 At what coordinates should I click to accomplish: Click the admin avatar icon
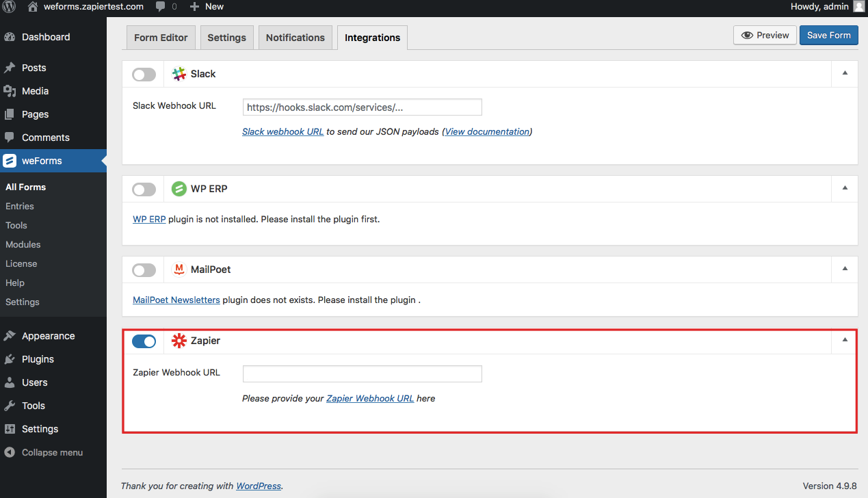[x=858, y=6]
